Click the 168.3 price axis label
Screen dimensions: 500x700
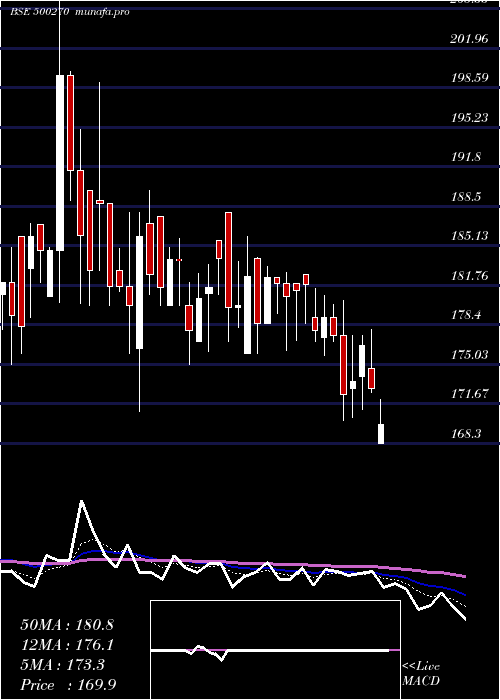[x=466, y=434]
